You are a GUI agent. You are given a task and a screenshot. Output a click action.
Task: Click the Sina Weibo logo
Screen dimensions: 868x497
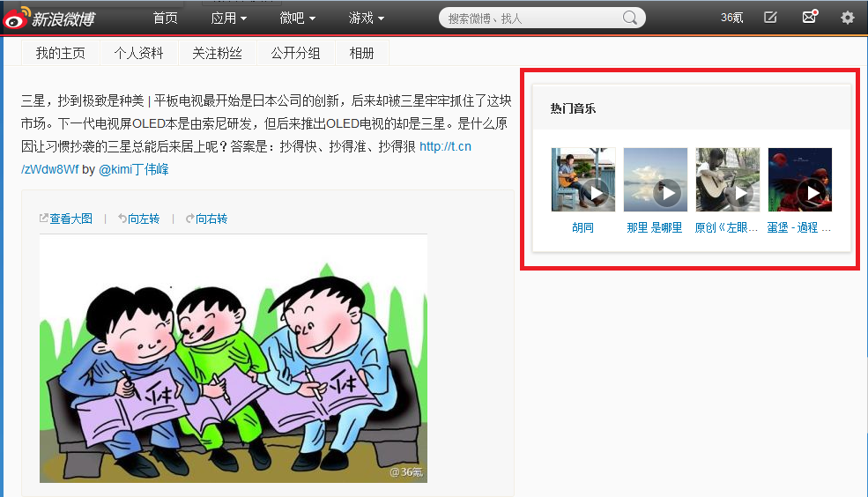[x=48, y=19]
